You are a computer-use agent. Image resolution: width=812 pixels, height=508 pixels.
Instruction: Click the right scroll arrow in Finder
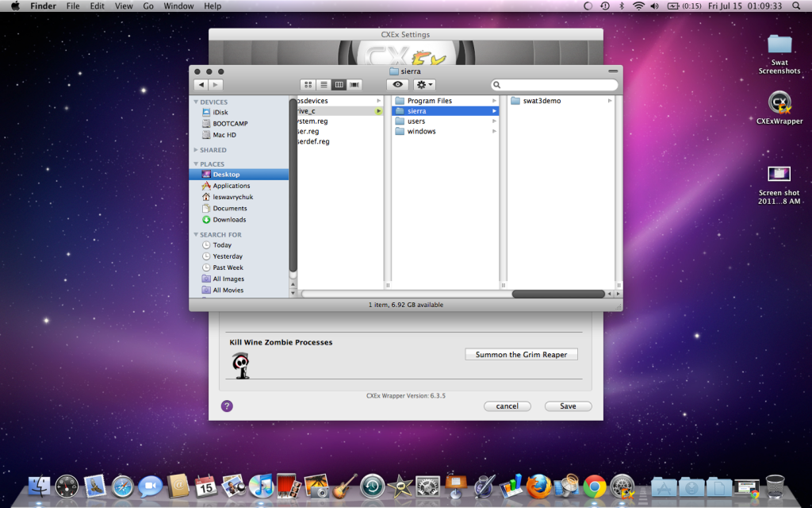pyautogui.click(x=618, y=294)
